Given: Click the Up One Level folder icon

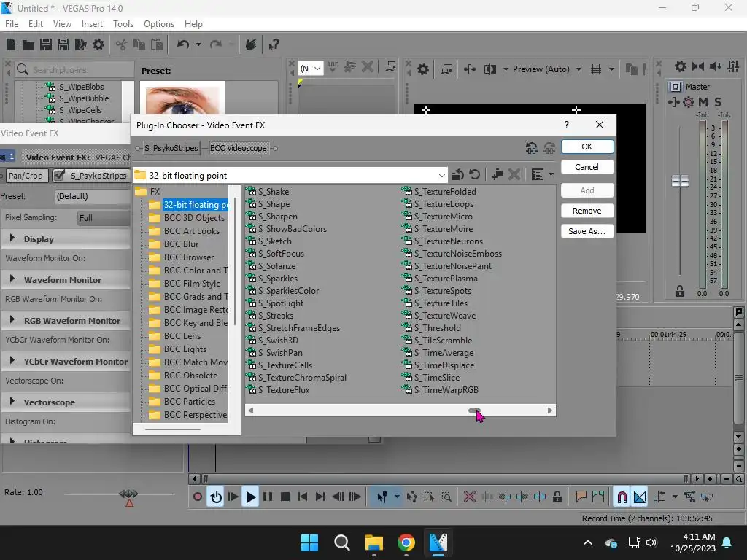Looking at the screenshot, I should 458,175.
